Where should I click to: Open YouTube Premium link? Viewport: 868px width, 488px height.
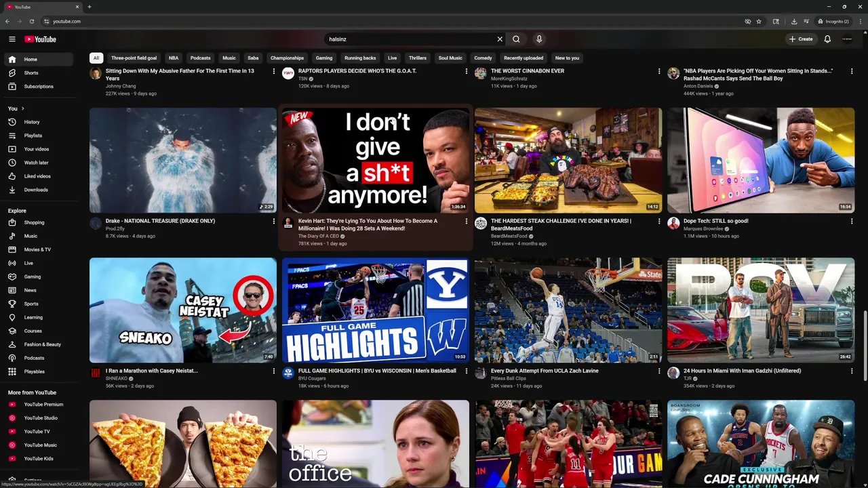pyautogui.click(x=38, y=405)
